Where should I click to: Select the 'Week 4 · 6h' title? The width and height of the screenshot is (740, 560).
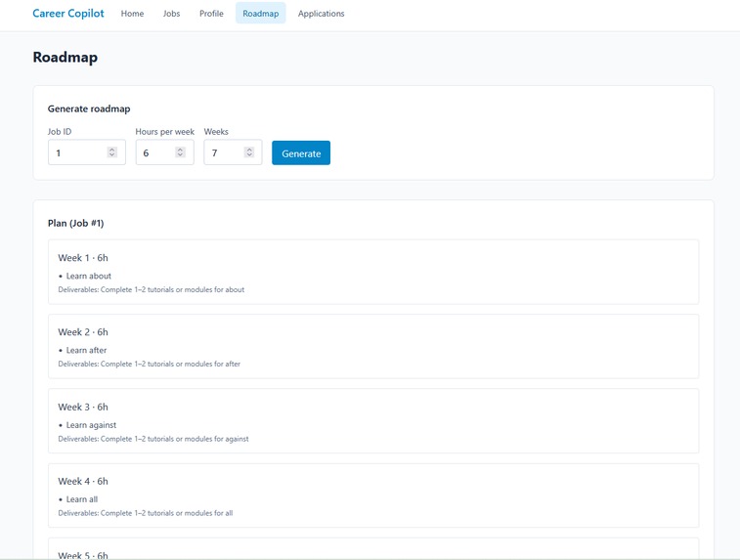(83, 481)
